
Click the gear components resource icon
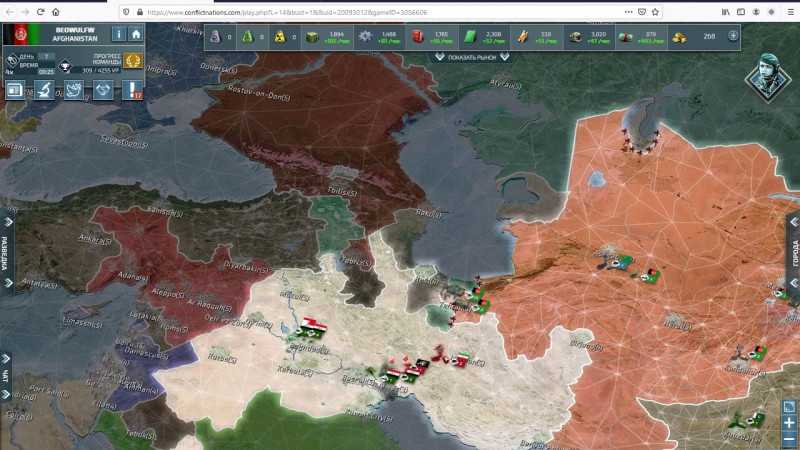point(365,37)
